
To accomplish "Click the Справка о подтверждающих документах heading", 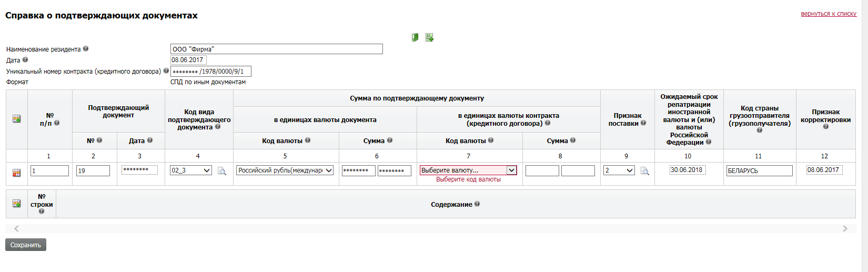I will coord(102,15).
